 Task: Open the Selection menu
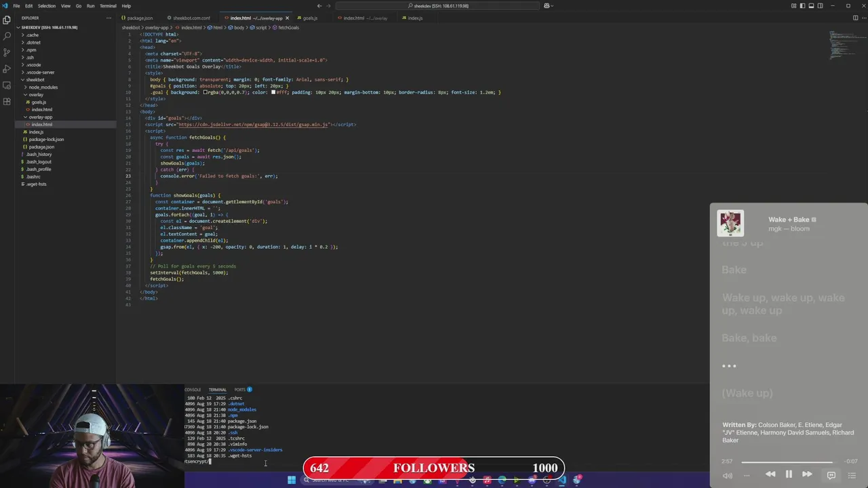click(47, 5)
